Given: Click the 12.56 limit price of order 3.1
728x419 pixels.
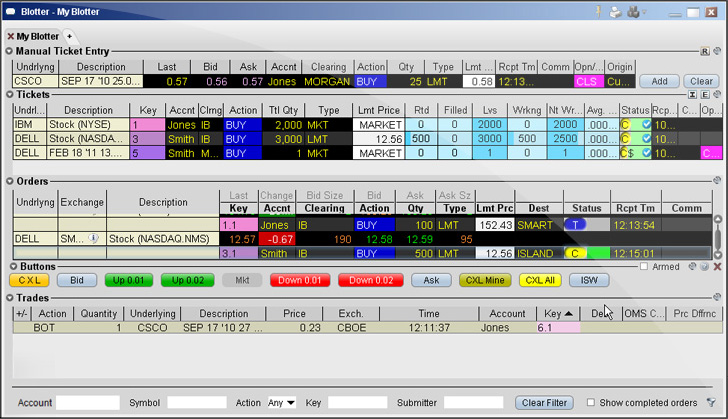Looking at the screenshot, I should click(x=495, y=254).
